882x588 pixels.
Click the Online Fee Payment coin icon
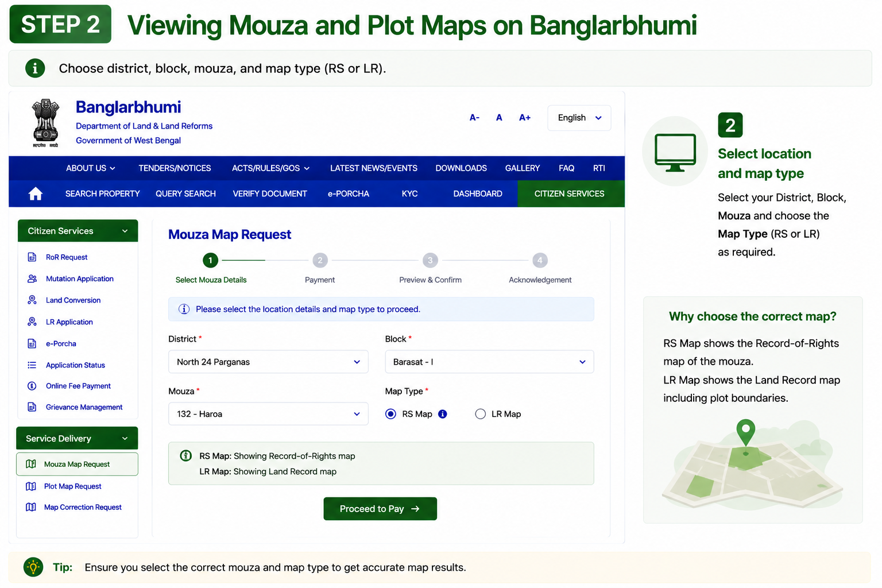point(32,386)
